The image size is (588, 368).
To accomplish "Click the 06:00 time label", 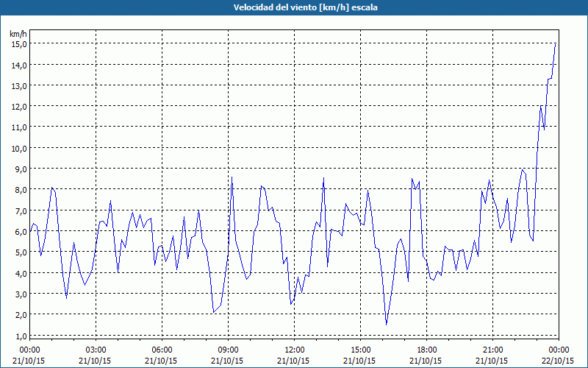I will pos(162,350).
